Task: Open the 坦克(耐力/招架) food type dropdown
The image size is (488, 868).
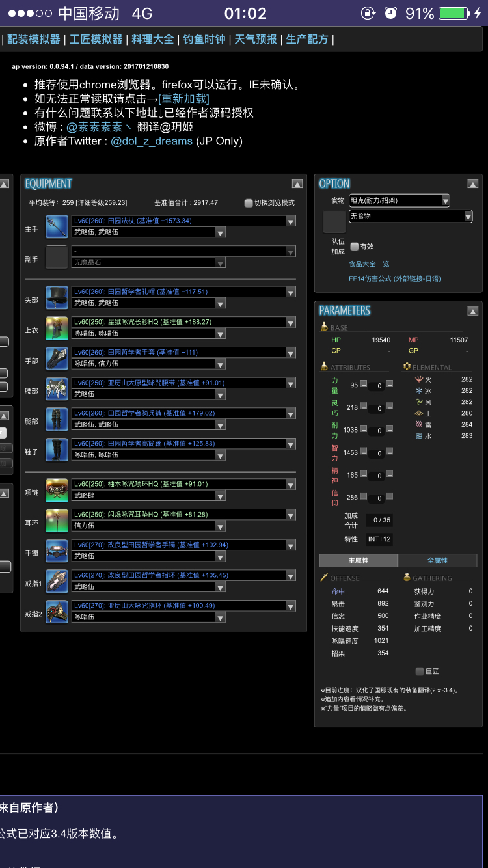Action: point(399,200)
